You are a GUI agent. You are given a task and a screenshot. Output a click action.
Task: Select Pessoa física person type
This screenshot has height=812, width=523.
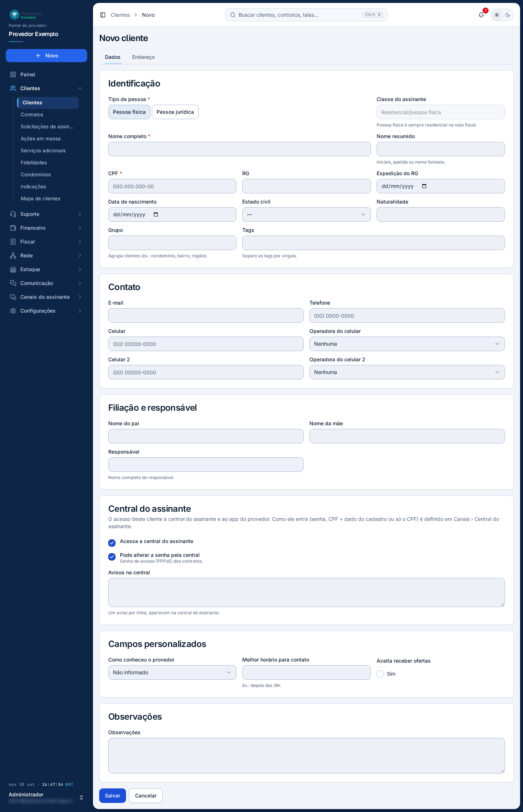pyautogui.click(x=129, y=112)
